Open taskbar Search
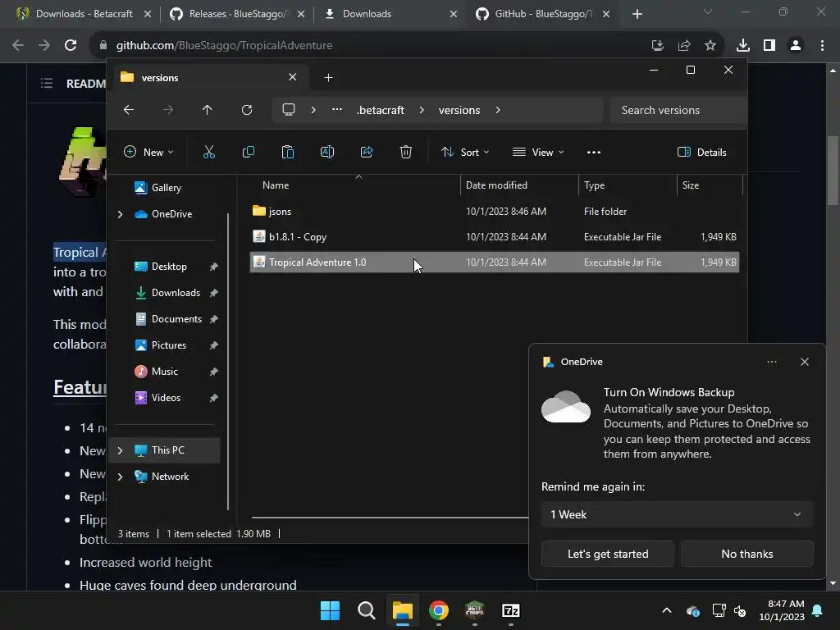The width and height of the screenshot is (840, 630). point(367,610)
